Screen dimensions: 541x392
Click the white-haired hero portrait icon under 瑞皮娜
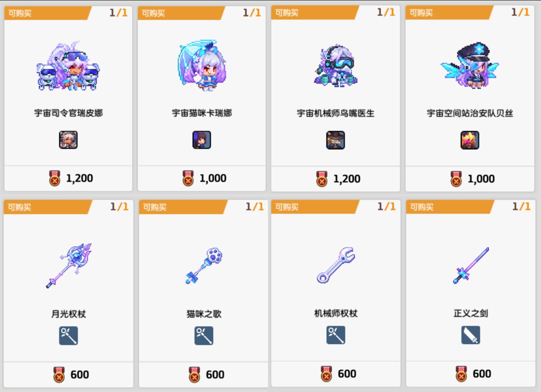pos(68,140)
